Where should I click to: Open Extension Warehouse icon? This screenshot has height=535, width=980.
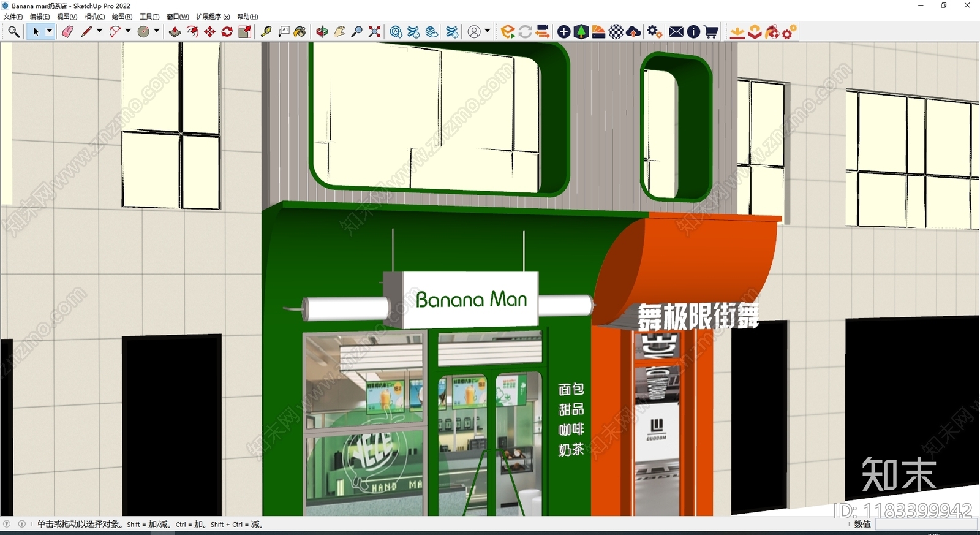point(414,32)
